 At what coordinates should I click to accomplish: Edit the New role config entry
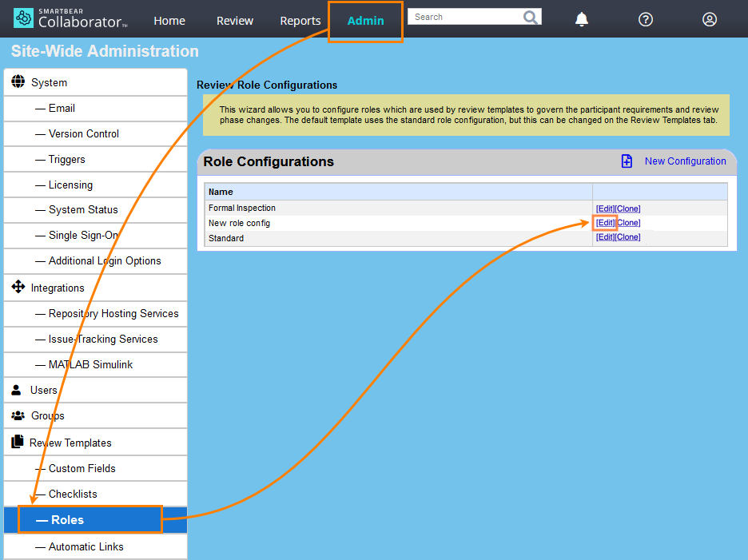click(604, 222)
